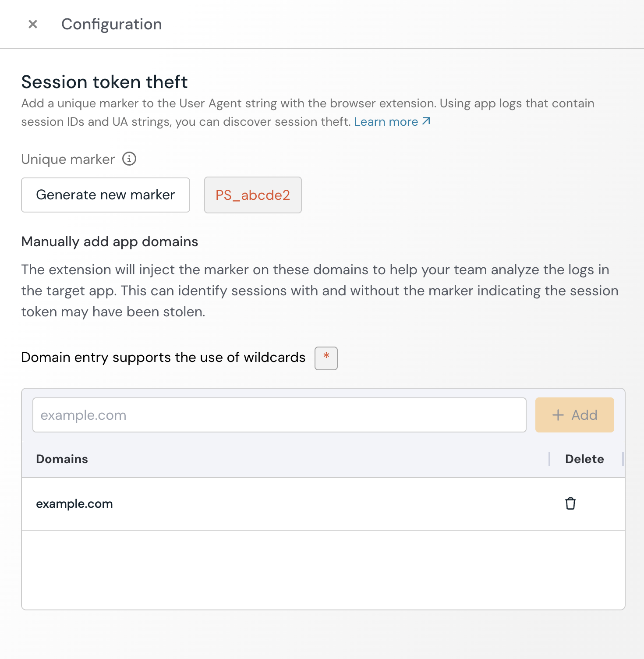Click the external-link arrow beside Learn more

426,121
